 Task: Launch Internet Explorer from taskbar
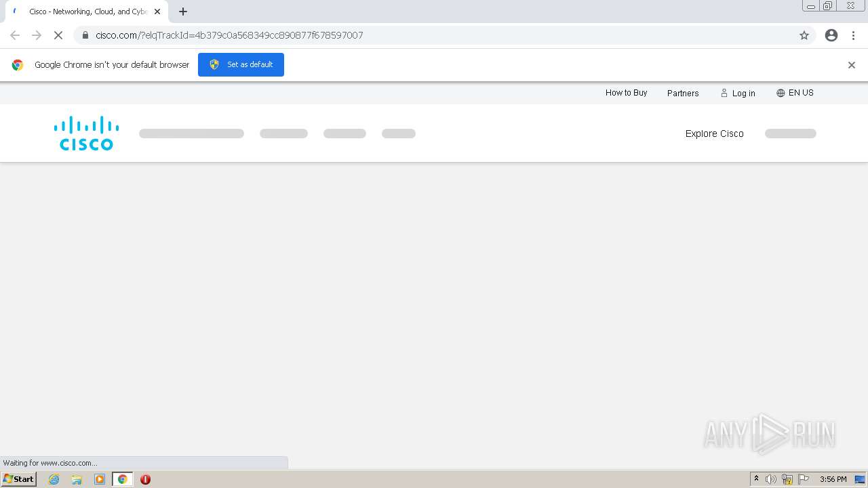coord(54,479)
